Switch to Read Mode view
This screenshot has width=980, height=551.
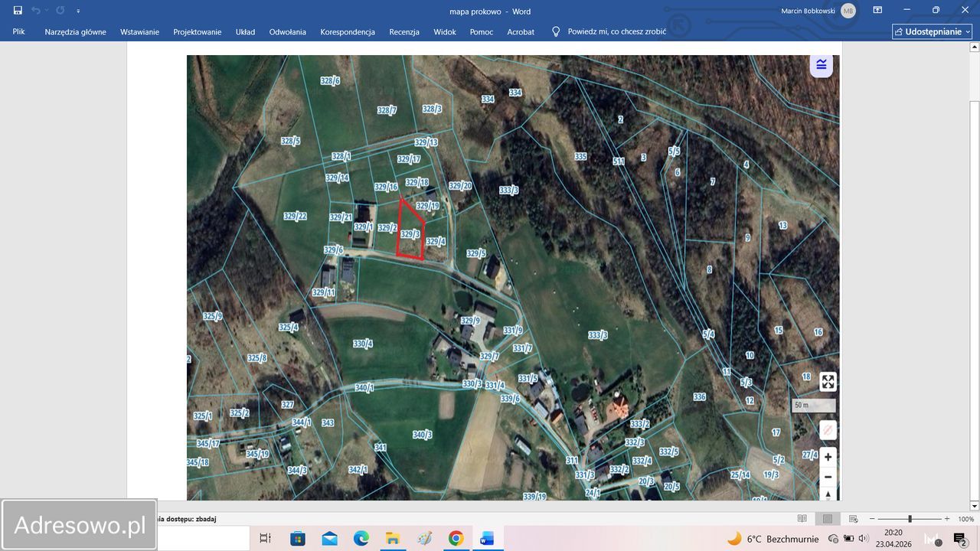pos(802,519)
